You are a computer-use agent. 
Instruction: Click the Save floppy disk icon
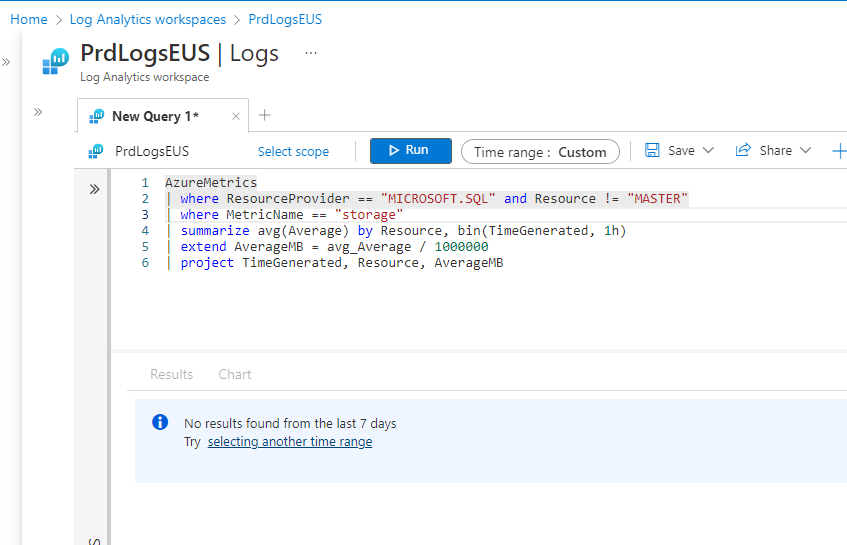point(652,150)
